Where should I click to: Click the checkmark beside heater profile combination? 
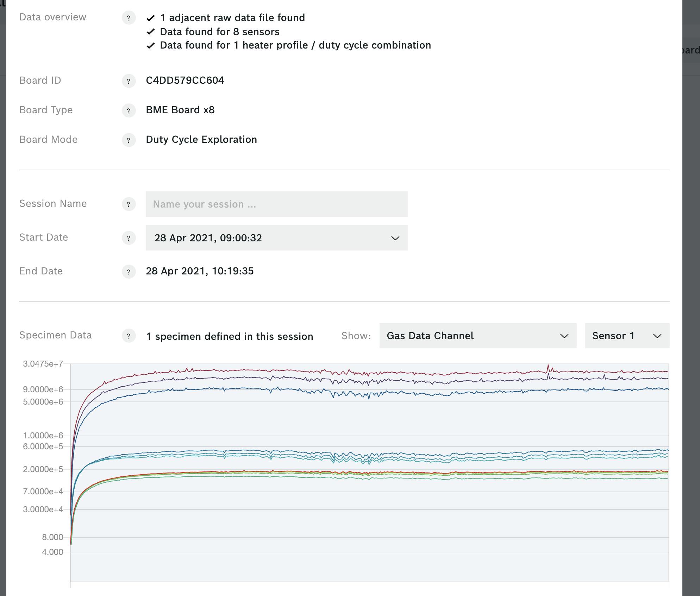pyautogui.click(x=151, y=45)
